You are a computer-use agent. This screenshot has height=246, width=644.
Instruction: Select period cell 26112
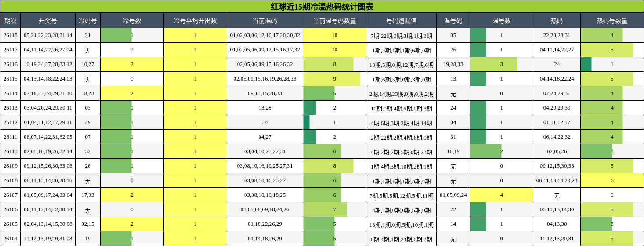coord(10,122)
